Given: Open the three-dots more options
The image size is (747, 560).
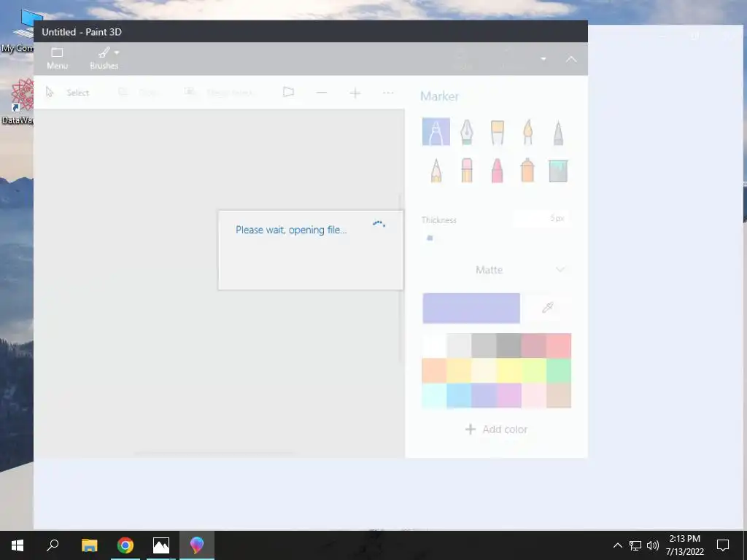Looking at the screenshot, I should [x=388, y=93].
